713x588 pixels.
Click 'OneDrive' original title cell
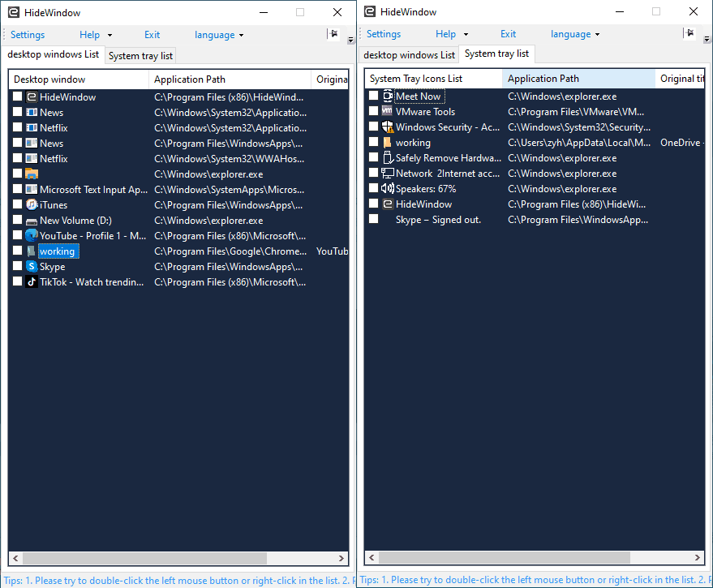[681, 143]
